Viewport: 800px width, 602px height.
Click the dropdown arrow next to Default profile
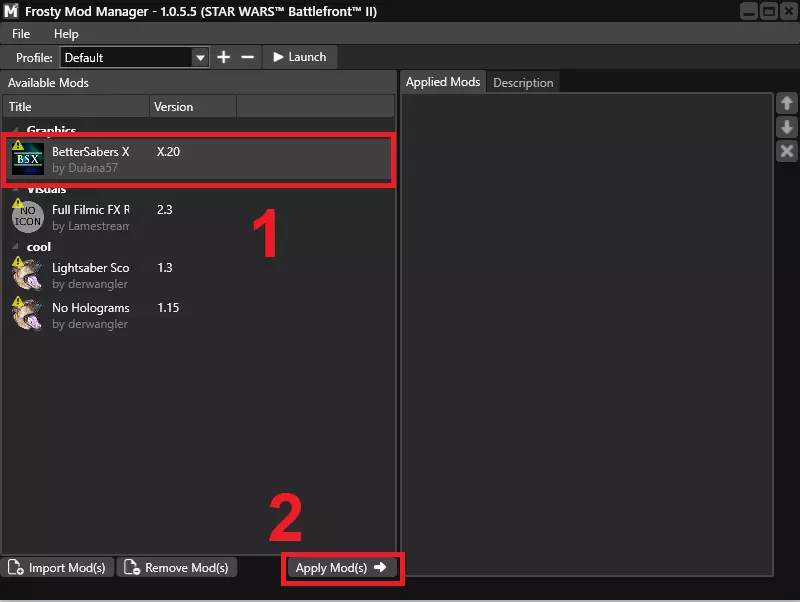(x=201, y=58)
